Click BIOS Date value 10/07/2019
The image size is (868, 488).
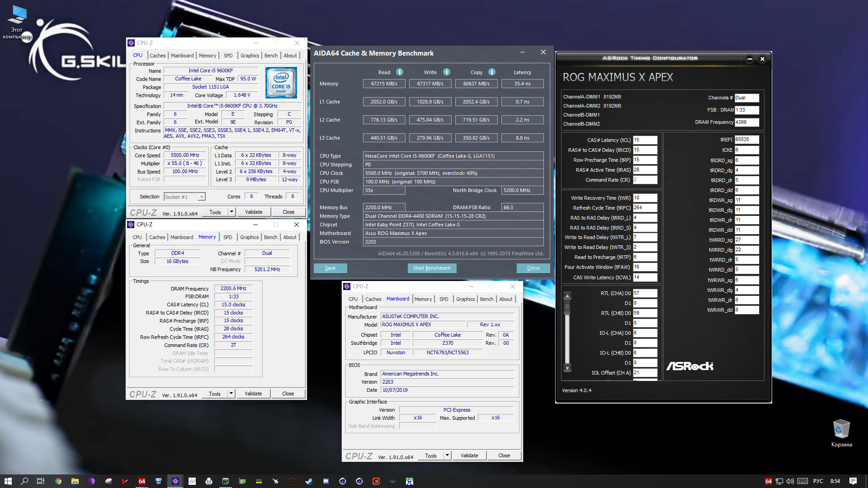pos(448,390)
